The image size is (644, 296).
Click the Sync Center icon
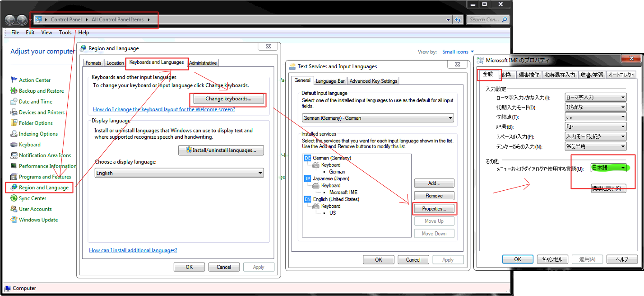coord(14,198)
